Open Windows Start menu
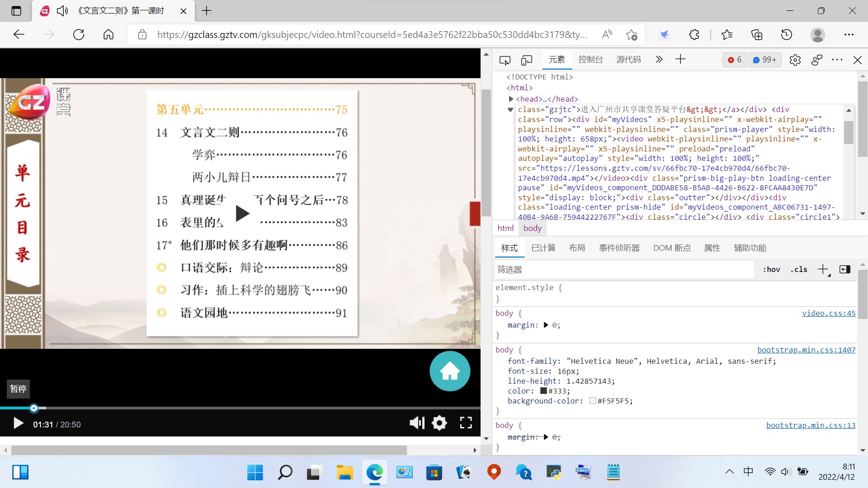The image size is (868, 488). (x=255, y=473)
